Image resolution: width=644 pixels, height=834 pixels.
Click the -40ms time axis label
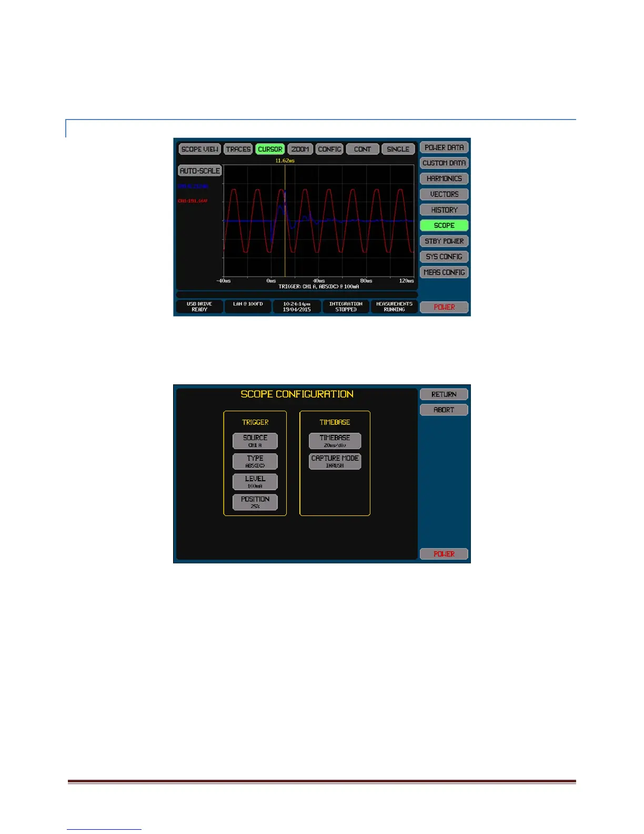pos(224,281)
